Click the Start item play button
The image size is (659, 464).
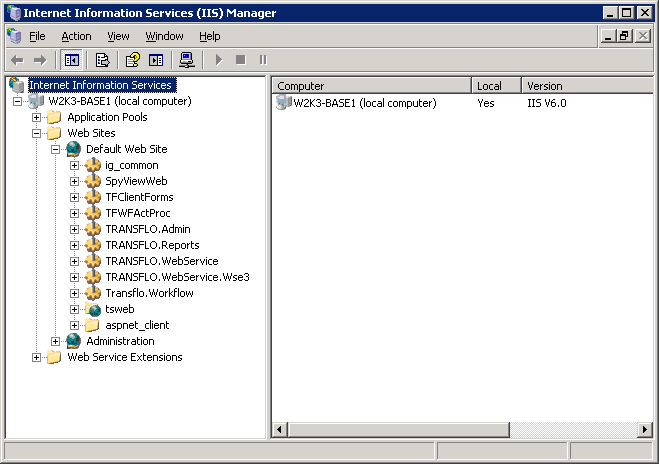[218, 60]
